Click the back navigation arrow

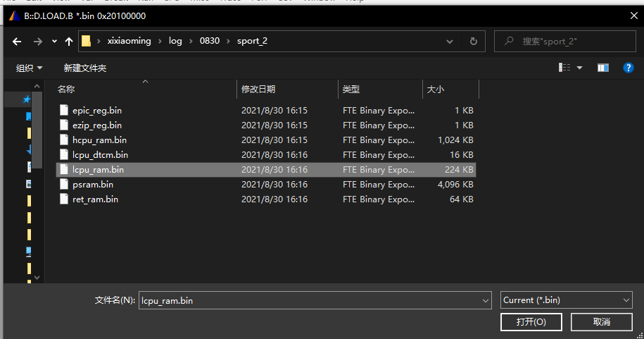click(17, 42)
